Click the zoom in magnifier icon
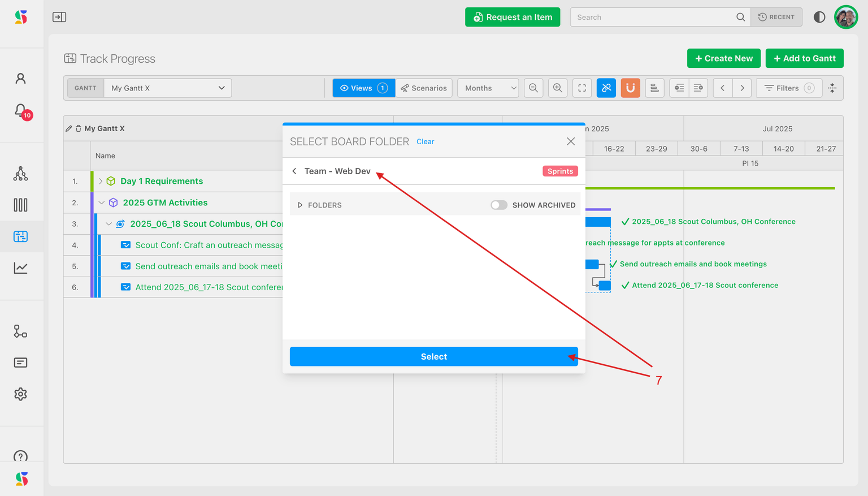 558,88
